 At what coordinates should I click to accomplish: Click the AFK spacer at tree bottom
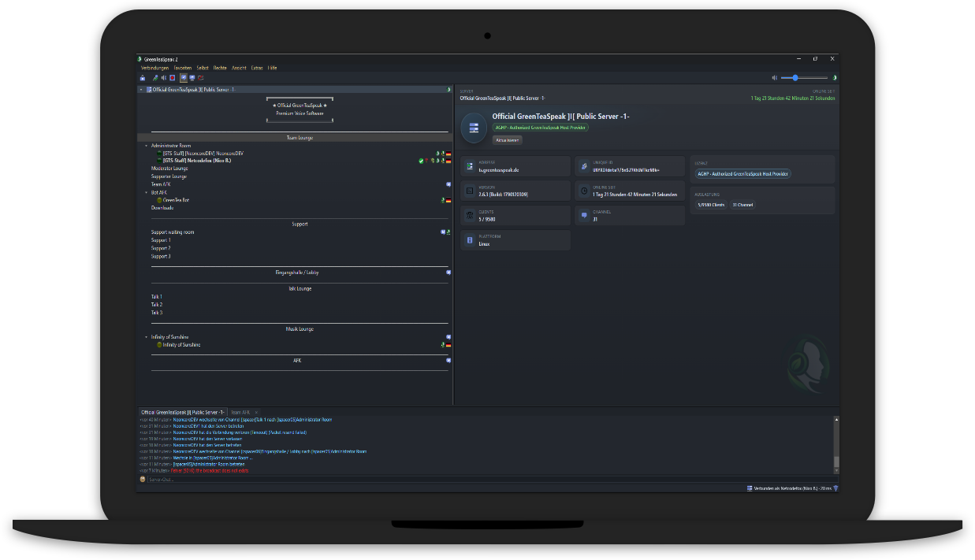coord(297,361)
